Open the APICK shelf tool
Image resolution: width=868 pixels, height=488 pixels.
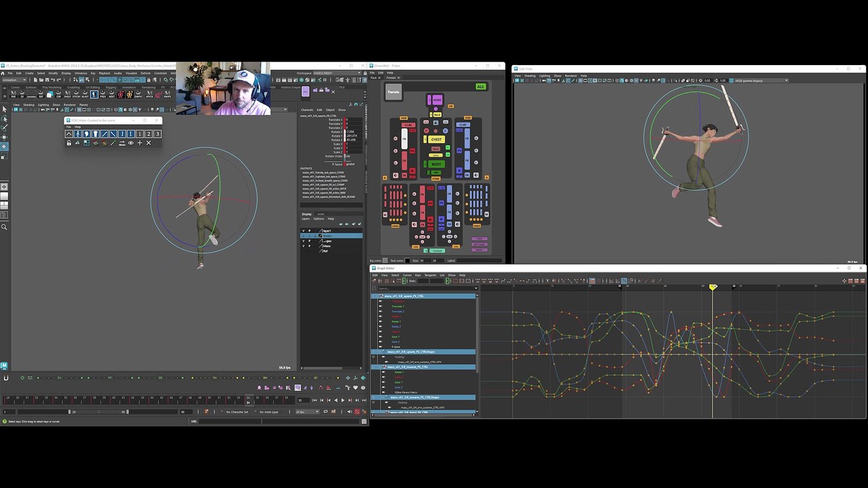pyautogui.click(x=149, y=95)
